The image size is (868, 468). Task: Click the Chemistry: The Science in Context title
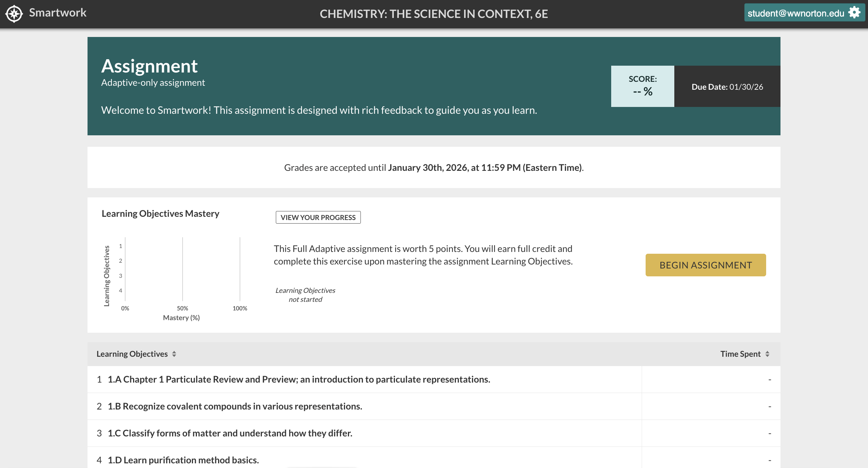434,14
